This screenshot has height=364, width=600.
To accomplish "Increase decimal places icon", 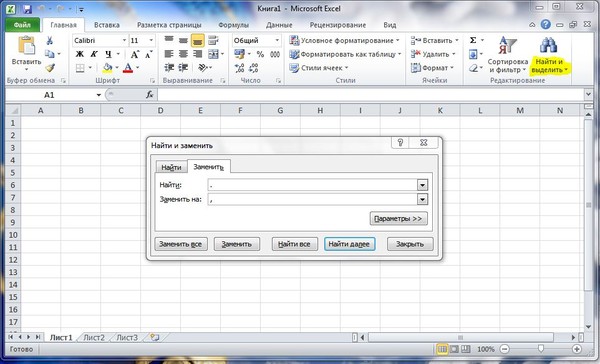I will (240, 68).
